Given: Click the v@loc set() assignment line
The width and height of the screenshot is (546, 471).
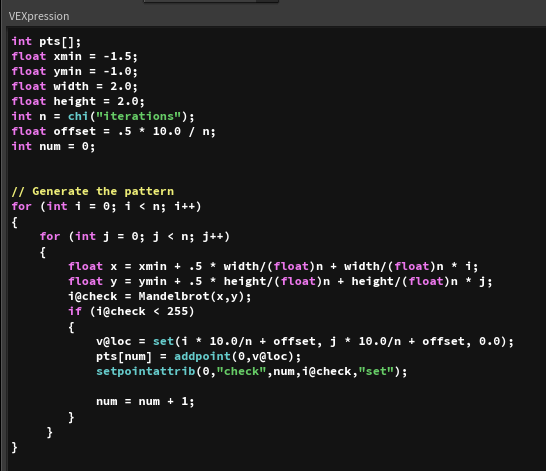Looking at the screenshot, I should [x=305, y=341].
